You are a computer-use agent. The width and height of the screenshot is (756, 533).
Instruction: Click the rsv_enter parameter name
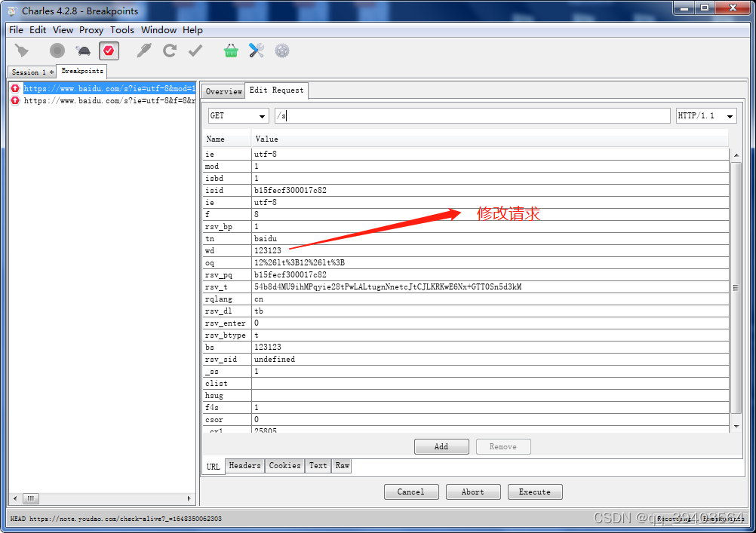point(227,323)
